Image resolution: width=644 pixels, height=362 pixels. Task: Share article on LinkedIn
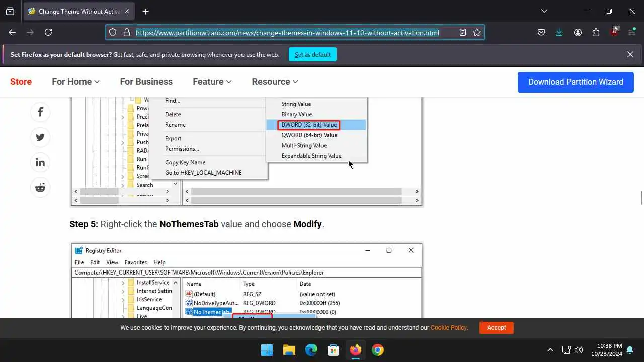coord(40,162)
